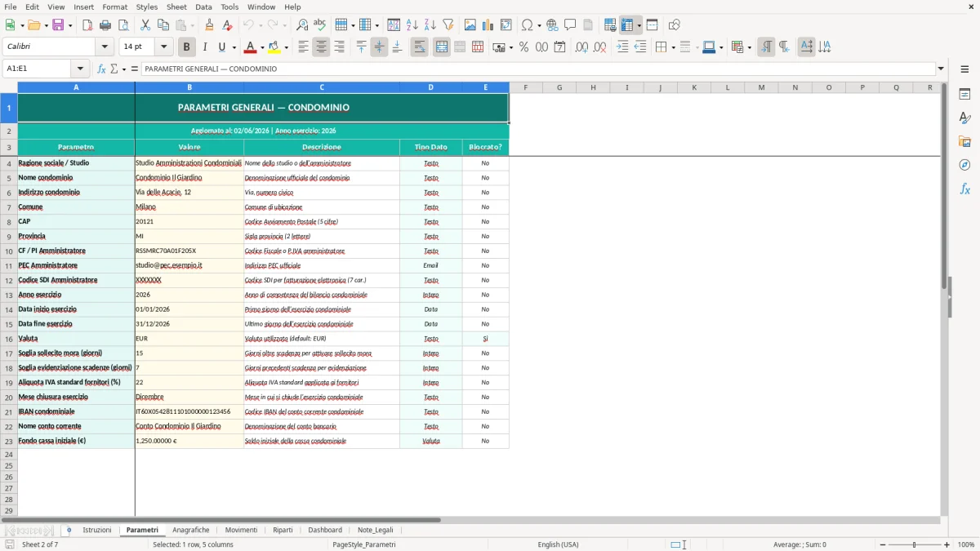Delete Decimal Place
Image resolution: width=980 pixels, height=551 pixels.
click(x=599, y=47)
